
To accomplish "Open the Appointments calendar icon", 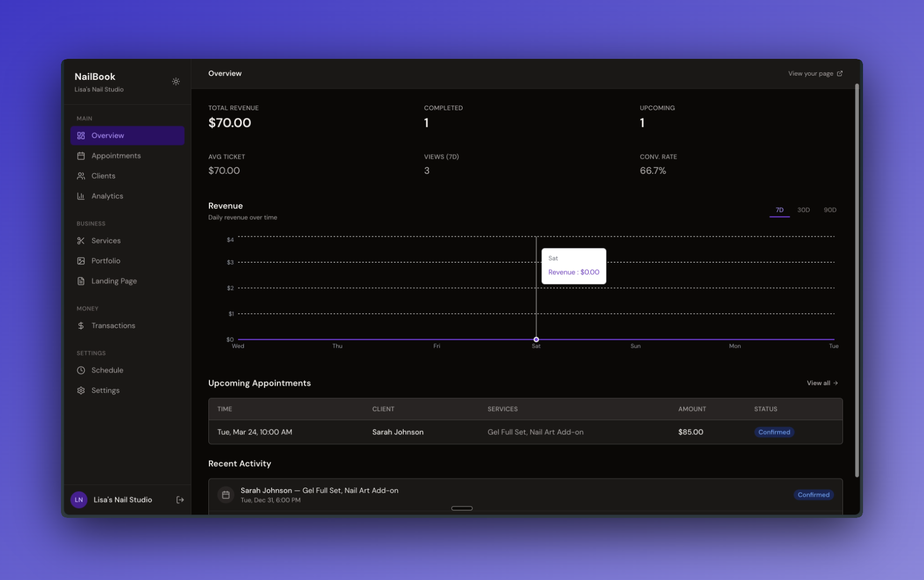I will pos(81,156).
